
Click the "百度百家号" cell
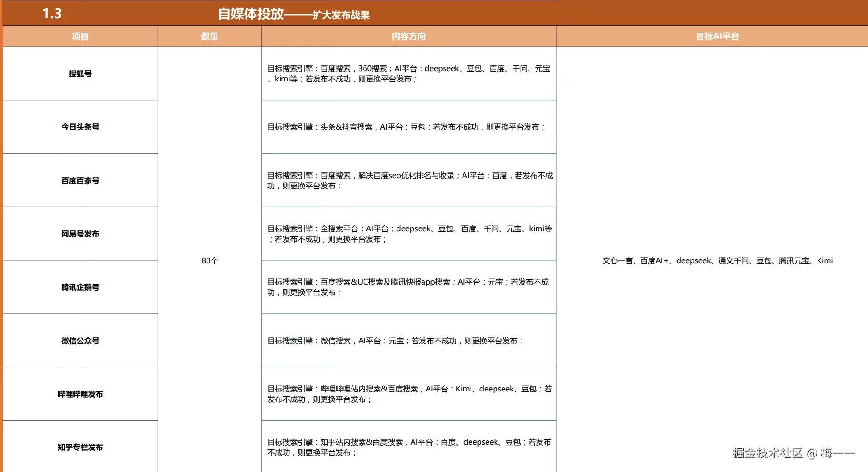pyautogui.click(x=80, y=180)
